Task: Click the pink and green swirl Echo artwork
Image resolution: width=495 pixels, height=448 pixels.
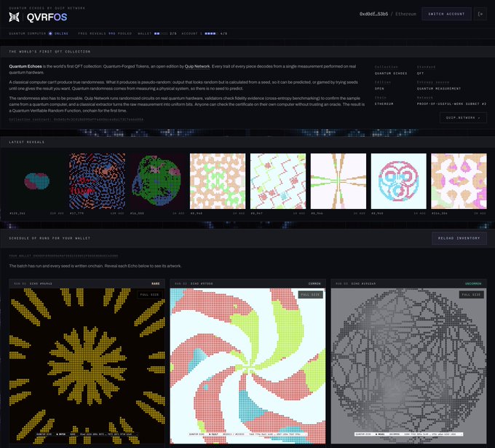Action: coord(247,366)
